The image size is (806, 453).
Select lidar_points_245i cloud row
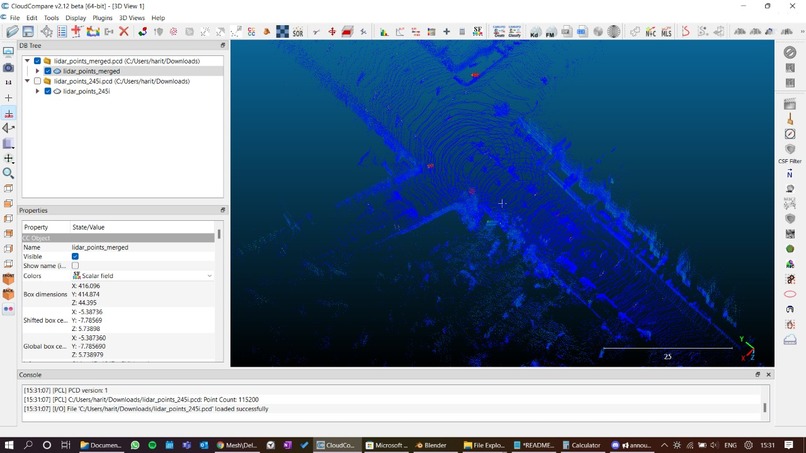(86, 91)
